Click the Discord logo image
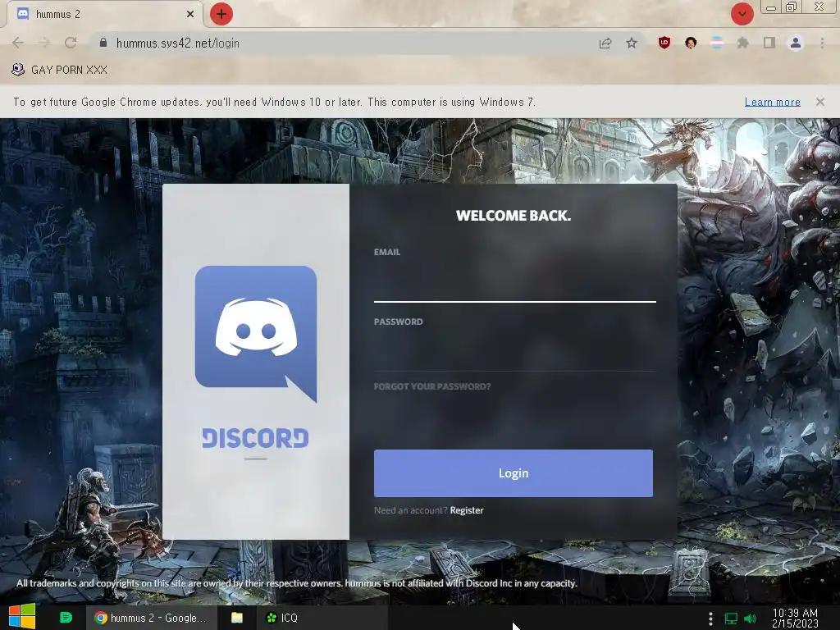Image resolution: width=840 pixels, height=630 pixels. 256,334
